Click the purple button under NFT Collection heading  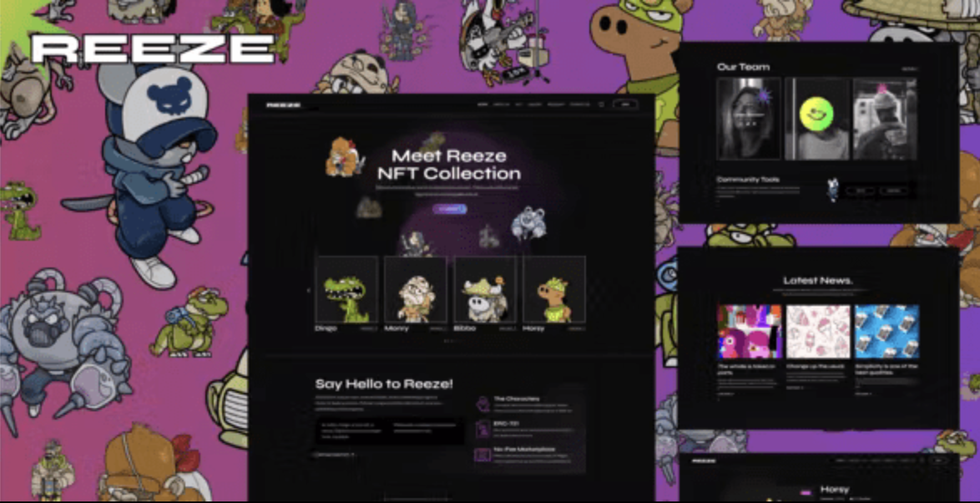coord(449,209)
